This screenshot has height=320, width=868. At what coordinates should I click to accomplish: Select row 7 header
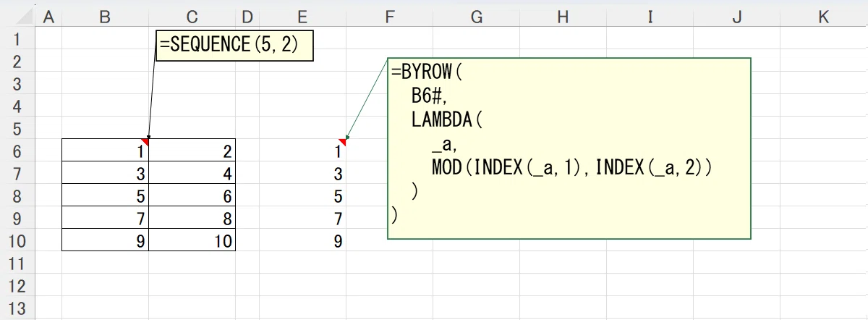click(x=17, y=173)
